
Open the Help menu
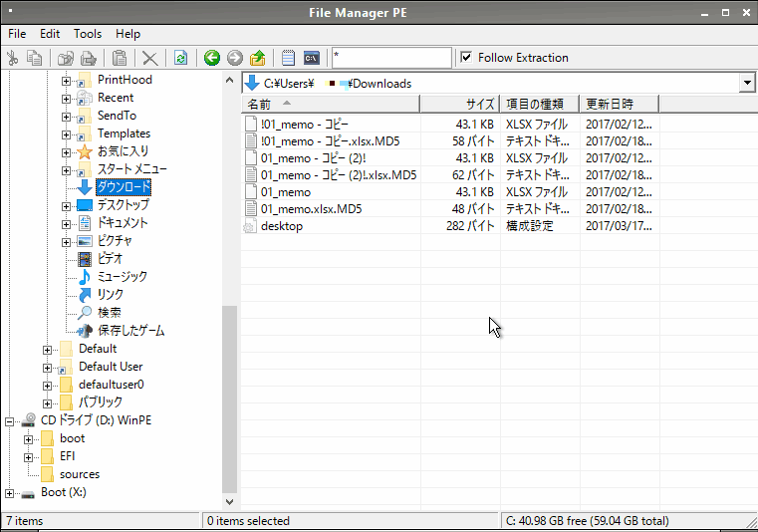point(127,34)
